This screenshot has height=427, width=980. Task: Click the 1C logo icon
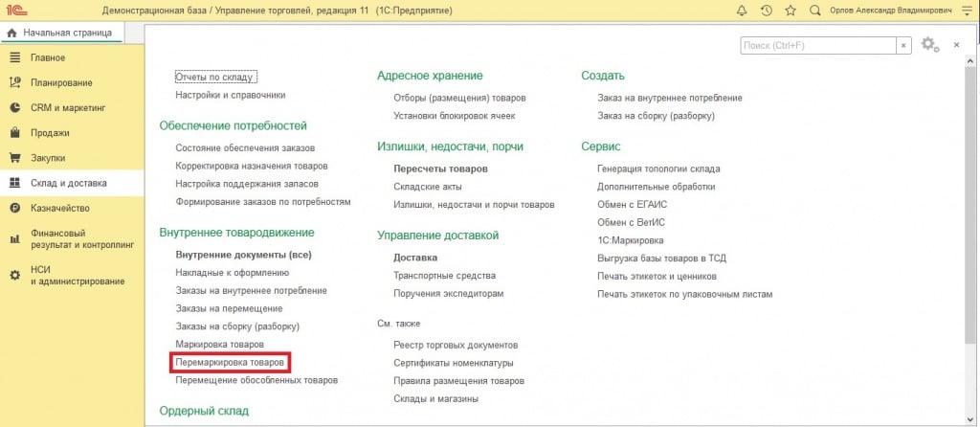(x=14, y=11)
